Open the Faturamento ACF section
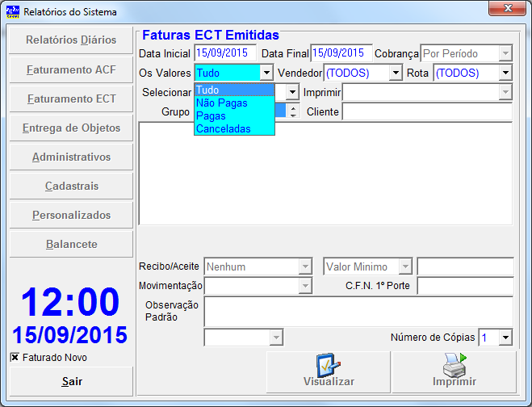This screenshot has width=532, height=407. click(71, 69)
